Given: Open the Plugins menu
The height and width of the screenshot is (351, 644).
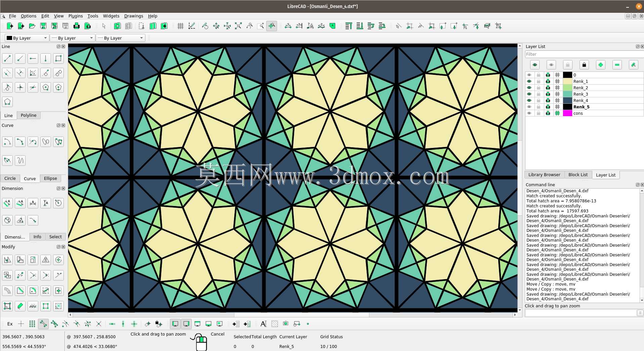Looking at the screenshot, I should (x=76, y=16).
